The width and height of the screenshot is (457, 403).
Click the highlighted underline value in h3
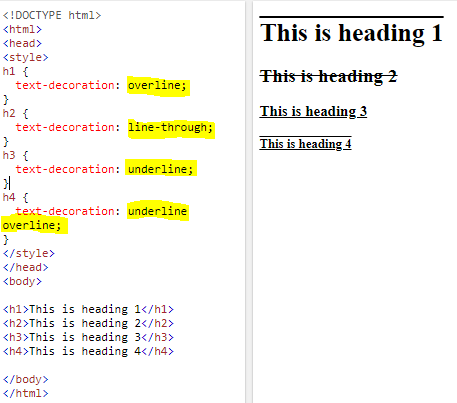click(x=161, y=169)
